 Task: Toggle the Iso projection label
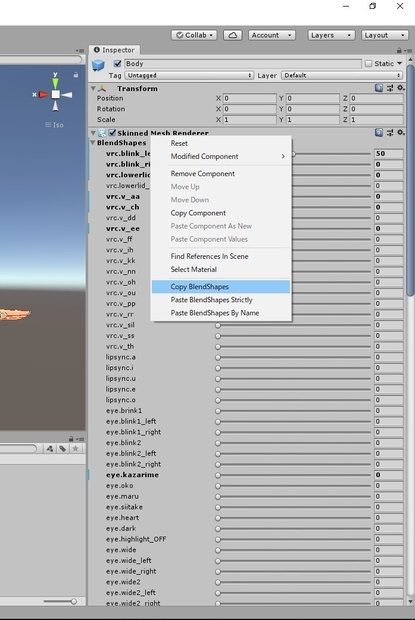point(54,125)
